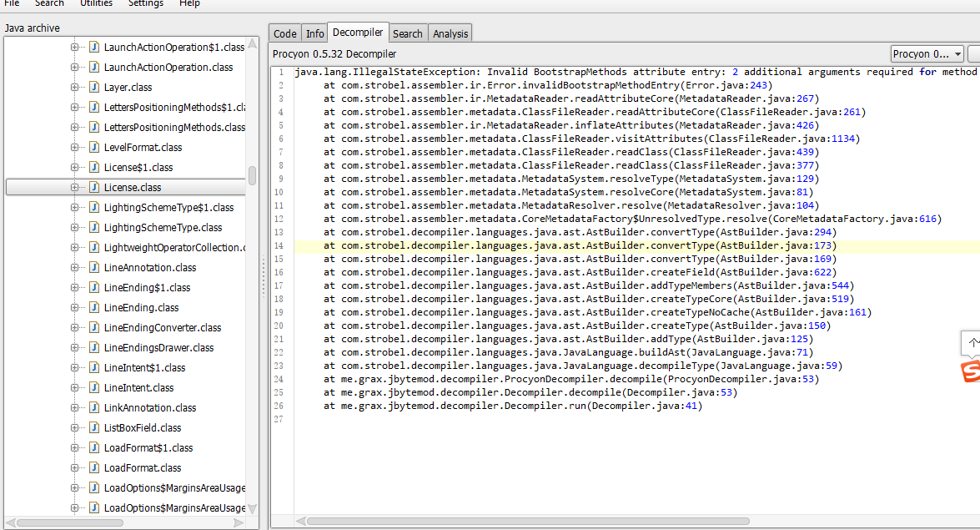Switch to the Info tab
This screenshot has width=980, height=530.
(x=314, y=33)
